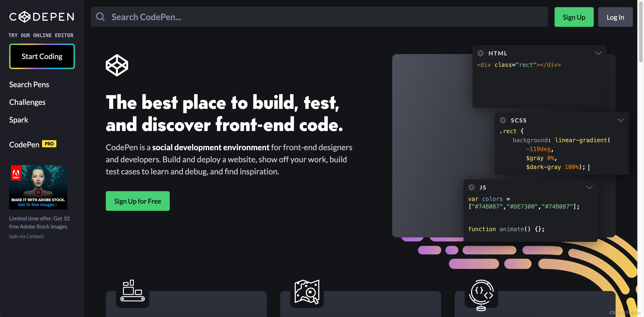Open CodePen PRO page
This screenshot has height=317, width=644.
[32, 144]
